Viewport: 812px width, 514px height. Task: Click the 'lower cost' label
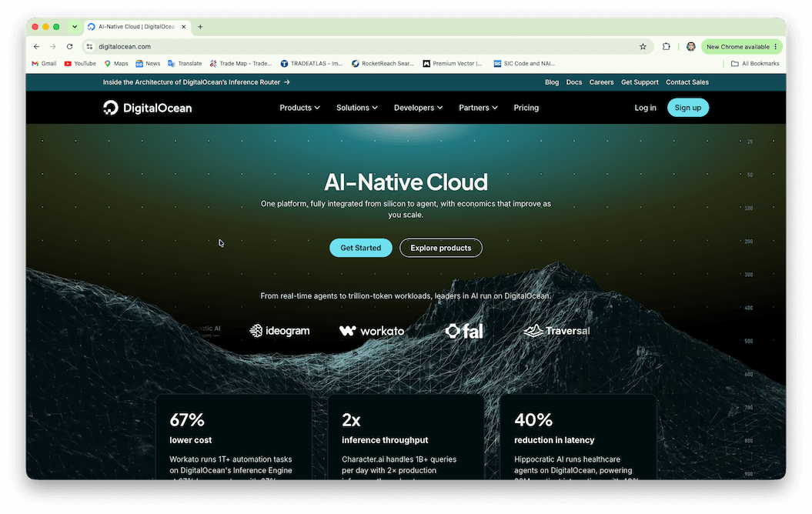[191, 440]
